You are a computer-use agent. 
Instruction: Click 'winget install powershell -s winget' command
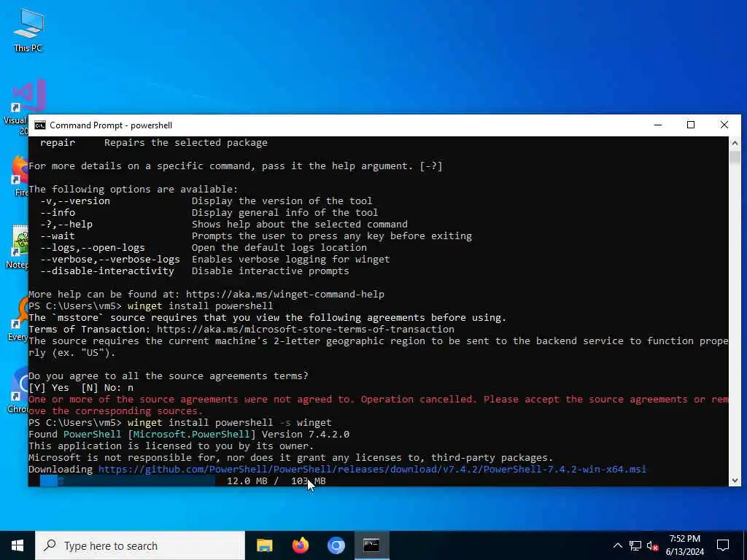click(x=229, y=422)
